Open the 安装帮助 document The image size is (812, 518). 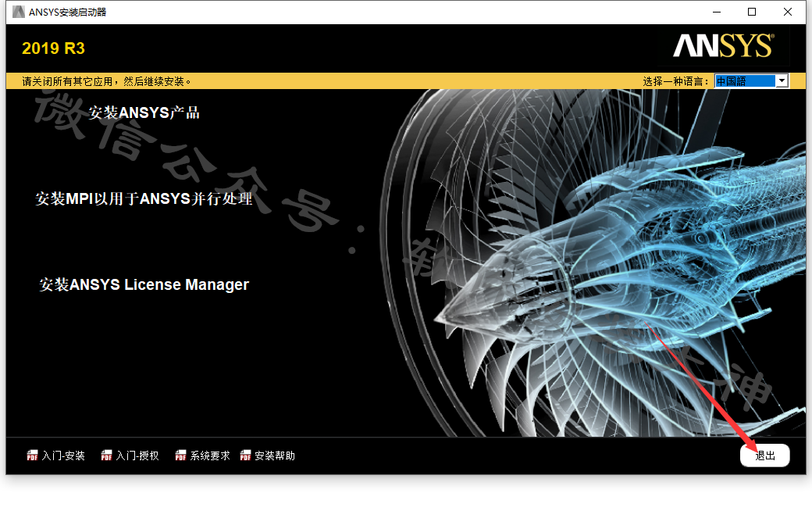point(275,455)
